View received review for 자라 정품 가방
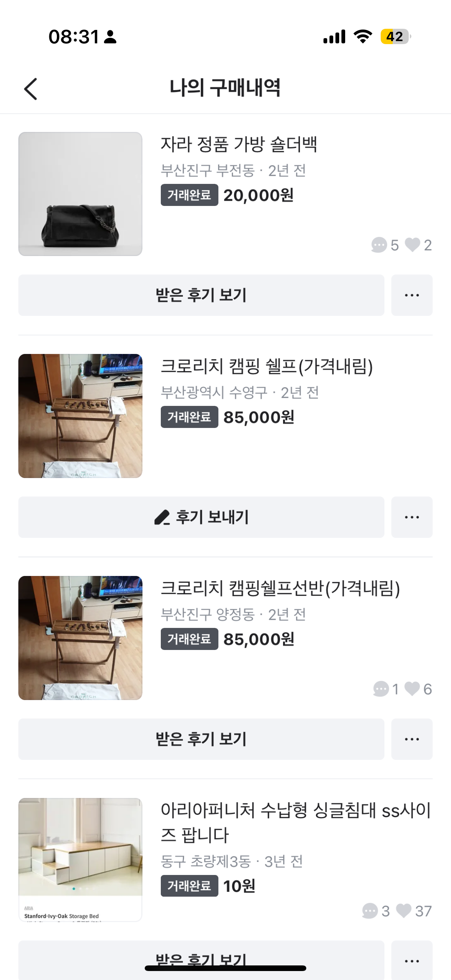 click(x=201, y=295)
